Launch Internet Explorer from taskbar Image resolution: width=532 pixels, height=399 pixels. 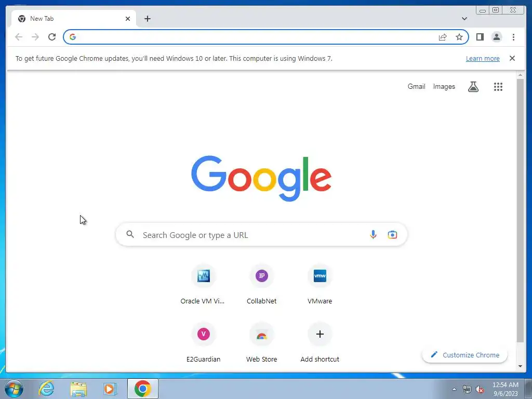tap(46, 389)
